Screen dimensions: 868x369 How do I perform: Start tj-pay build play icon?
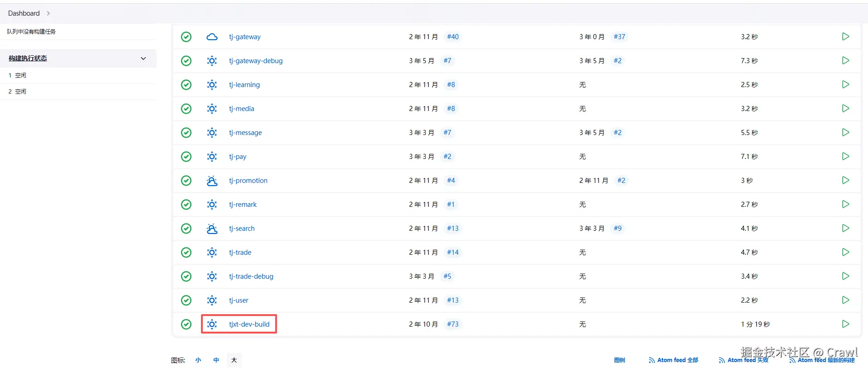tap(845, 156)
